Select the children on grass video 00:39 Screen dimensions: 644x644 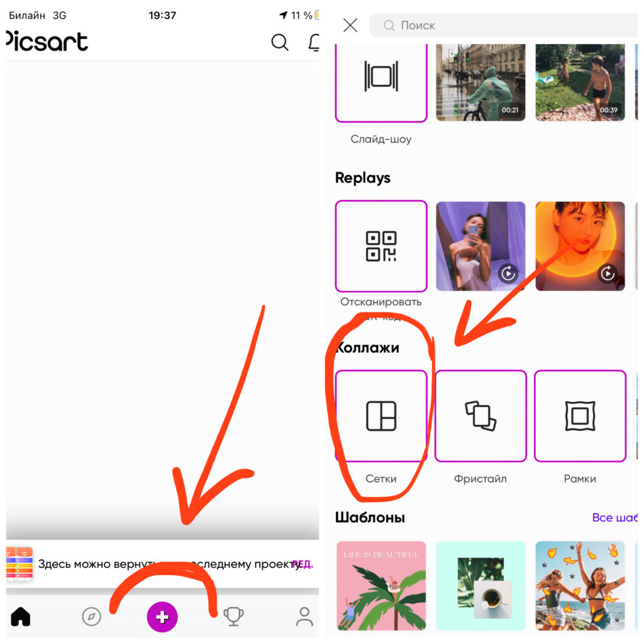click(580, 82)
